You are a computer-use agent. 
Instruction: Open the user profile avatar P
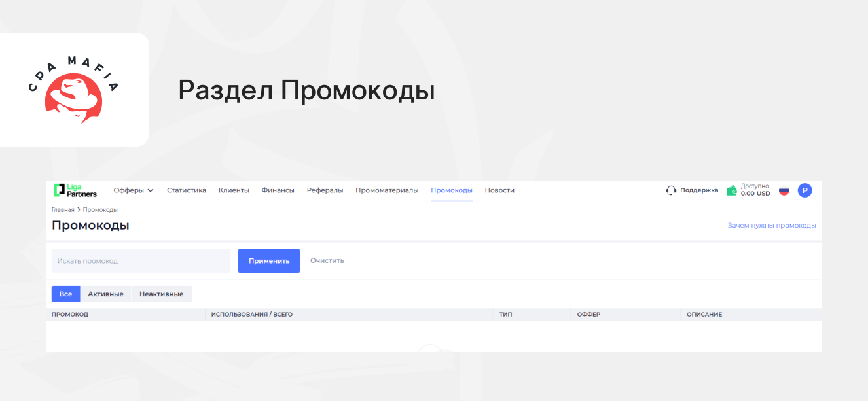click(805, 190)
